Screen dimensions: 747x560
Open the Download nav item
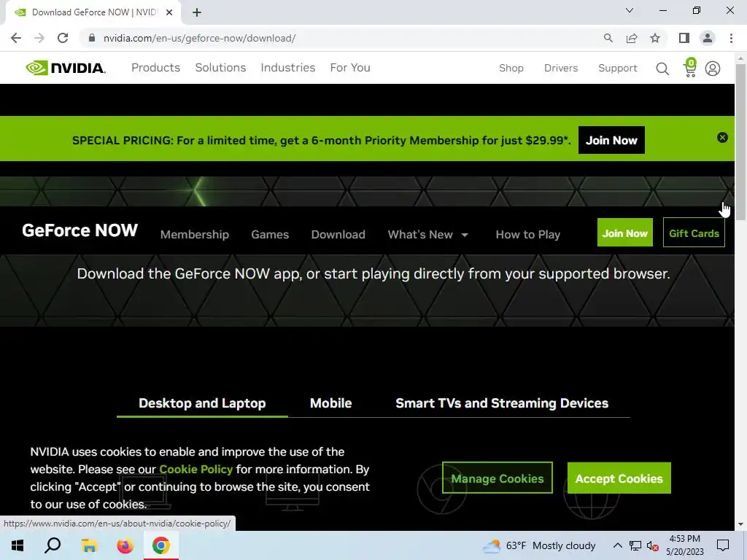(x=338, y=234)
